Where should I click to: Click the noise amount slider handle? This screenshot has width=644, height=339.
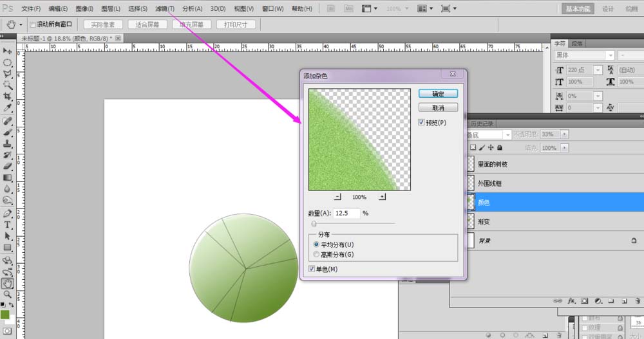[x=314, y=224]
